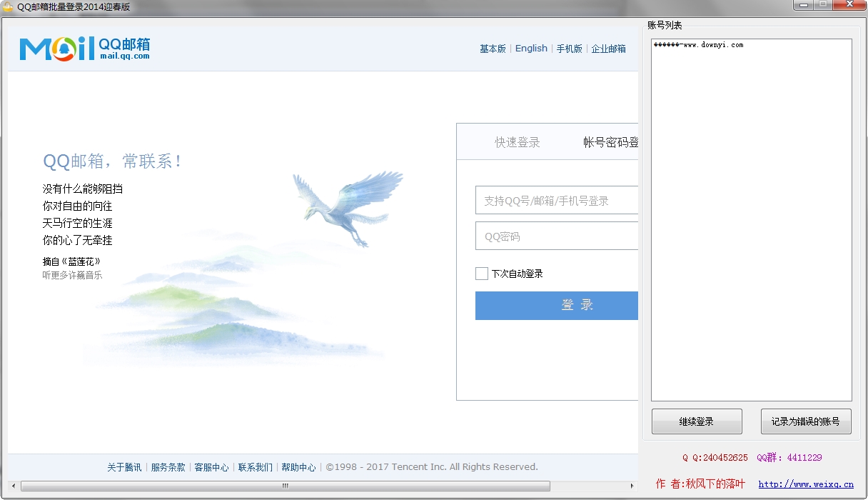Open the 帮助中心 help center link

tap(299, 466)
